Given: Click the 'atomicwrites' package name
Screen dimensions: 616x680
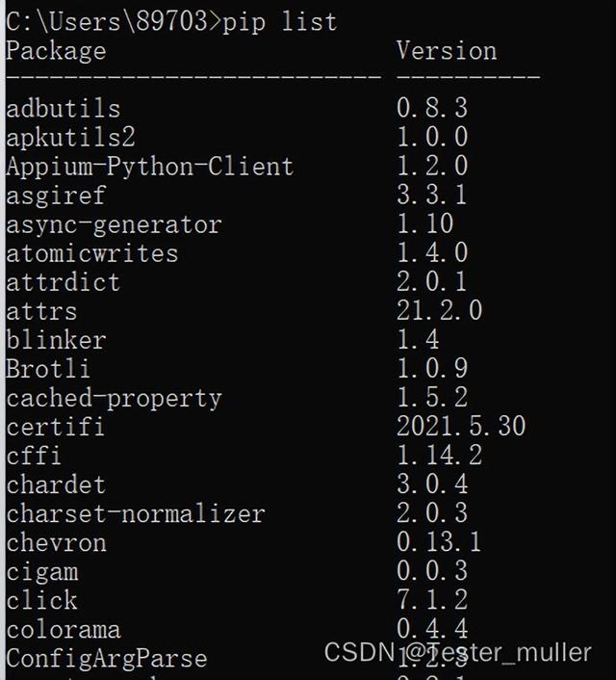Looking at the screenshot, I should [92, 253].
